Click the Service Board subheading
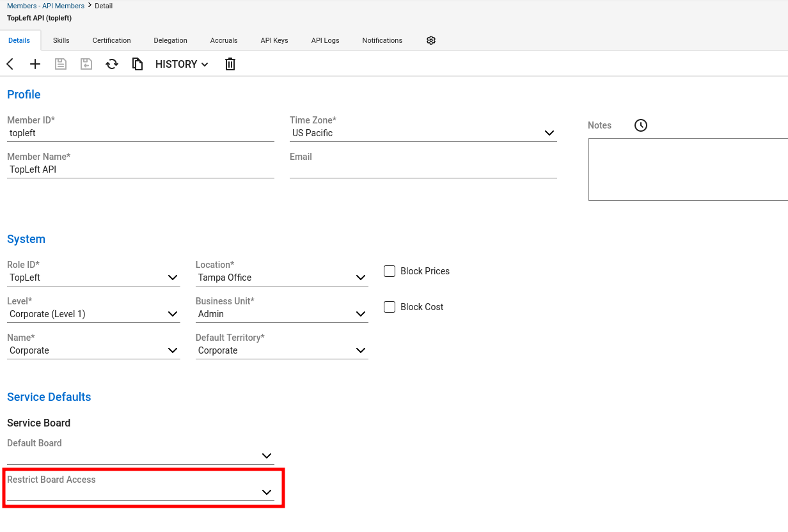The image size is (788, 532). click(x=39, y=423)
